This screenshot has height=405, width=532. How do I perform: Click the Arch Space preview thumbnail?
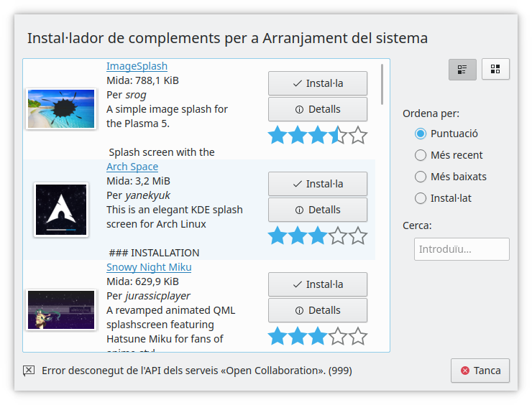[x=61, y=210]
